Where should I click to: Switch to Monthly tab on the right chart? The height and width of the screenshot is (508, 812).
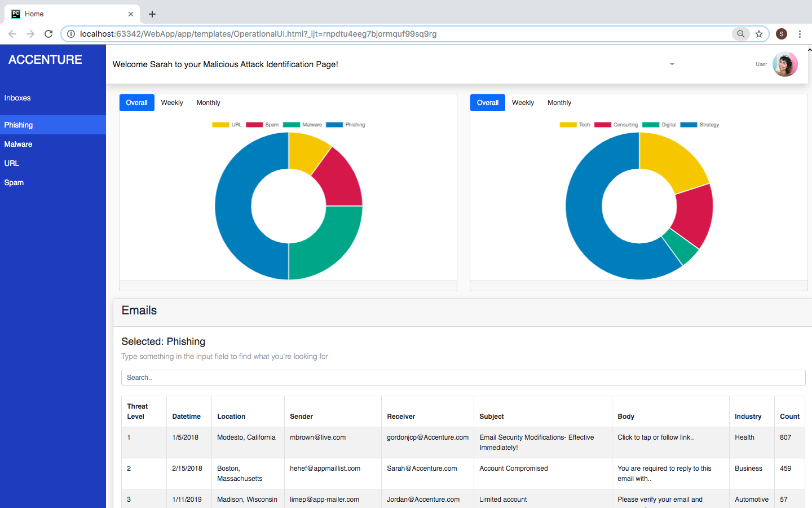559,103
